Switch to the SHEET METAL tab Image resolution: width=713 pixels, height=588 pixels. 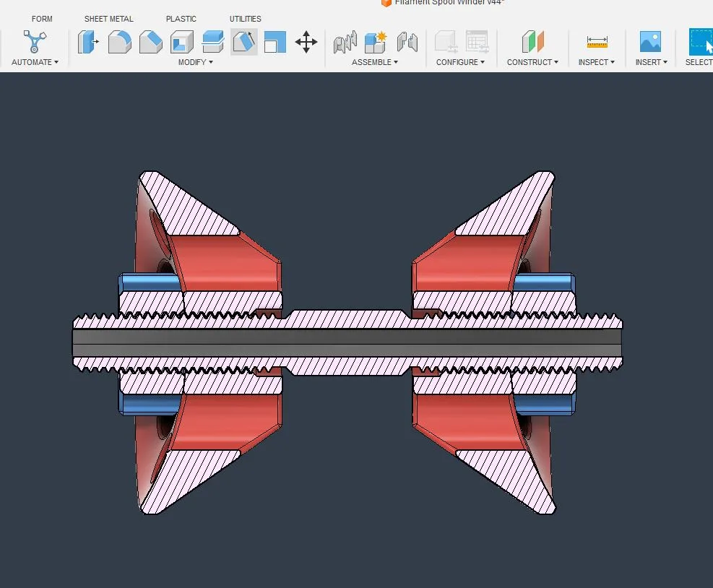coord(109,19)
